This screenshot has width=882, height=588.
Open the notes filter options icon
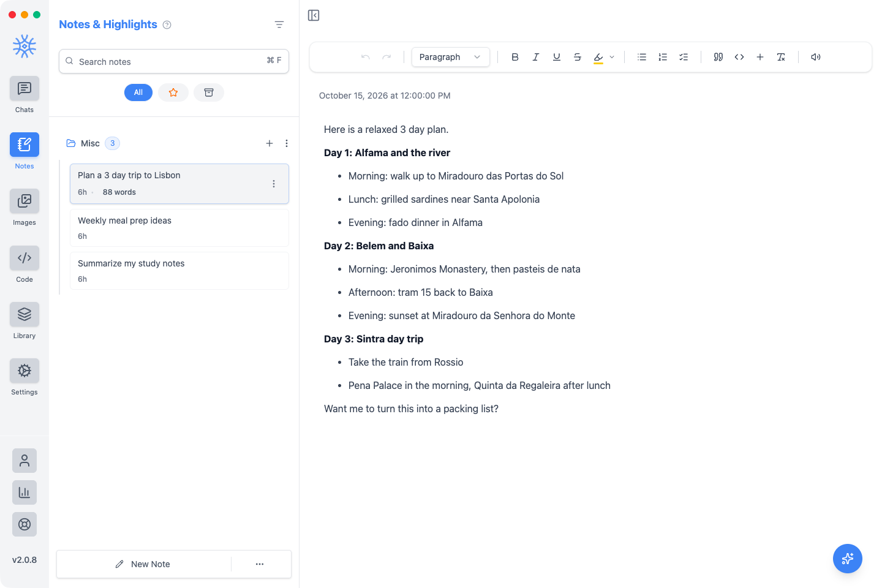[279, 24]
